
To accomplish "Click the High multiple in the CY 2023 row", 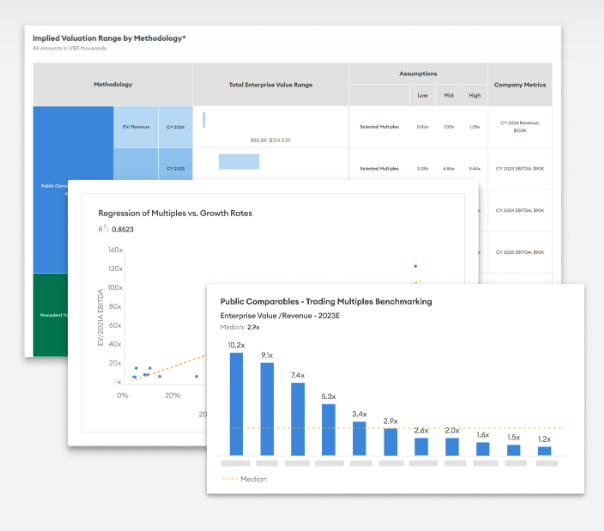I will click(x=475, y=169).
